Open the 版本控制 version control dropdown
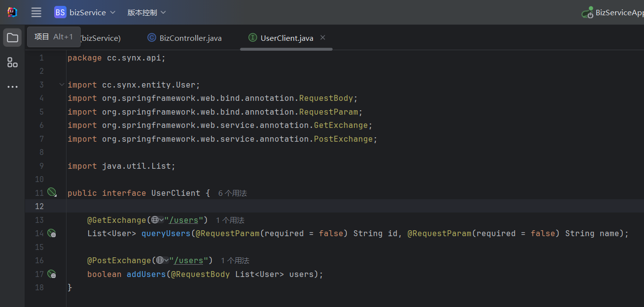 tap(147, 12)
